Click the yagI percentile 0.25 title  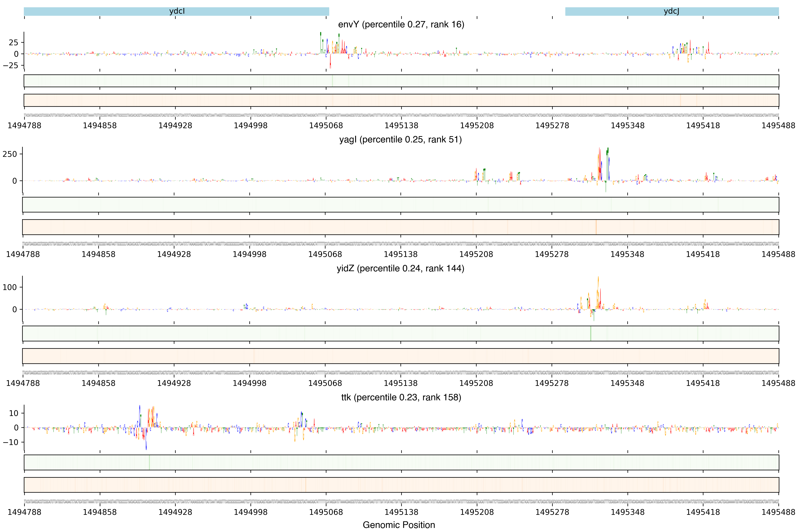pos(400,139)
